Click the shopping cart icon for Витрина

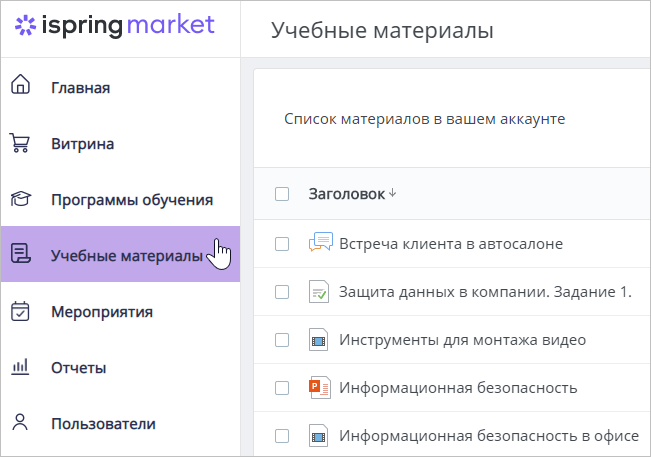tap(20, 143)
